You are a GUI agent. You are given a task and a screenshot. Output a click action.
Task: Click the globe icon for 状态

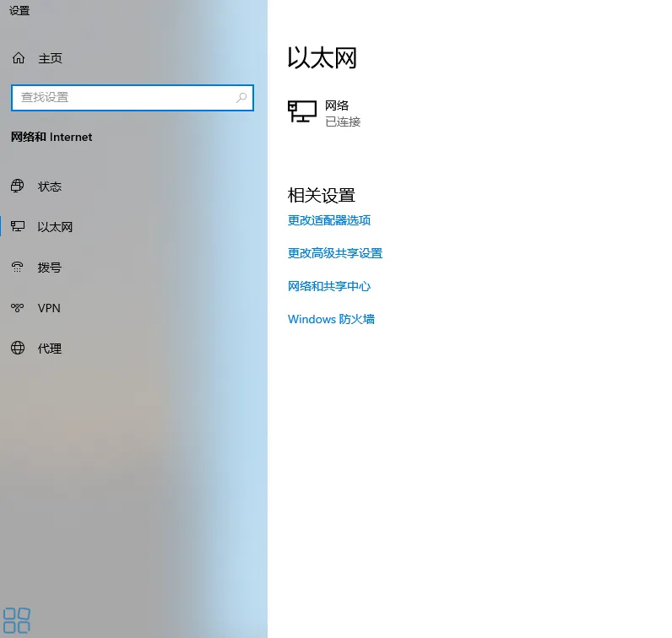click(x=17, y=186)
